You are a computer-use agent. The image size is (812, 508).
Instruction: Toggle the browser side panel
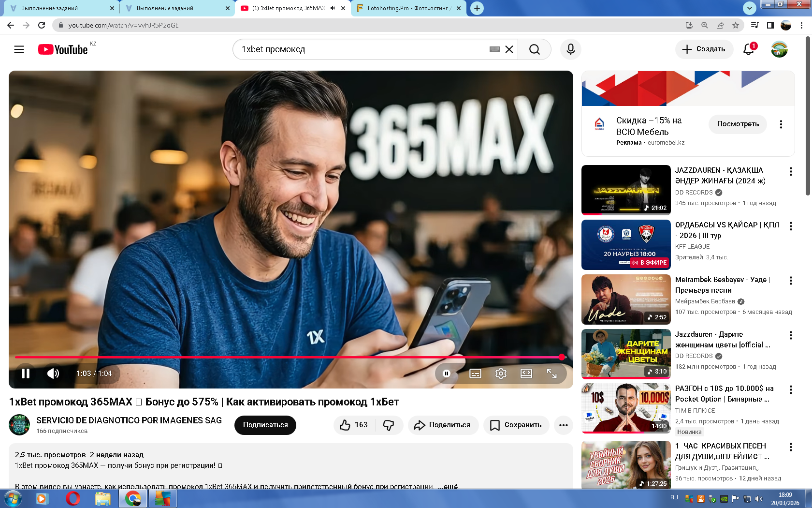[x=770, y=25]
